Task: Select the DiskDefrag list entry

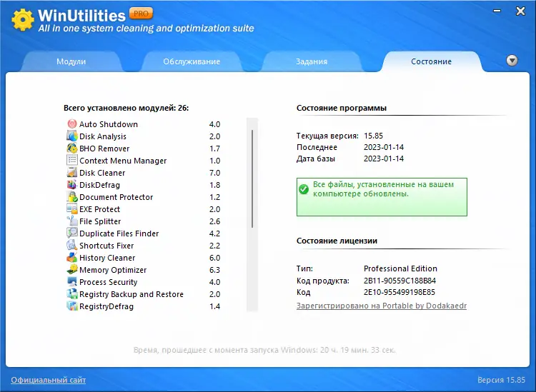Action: (99, 185)
